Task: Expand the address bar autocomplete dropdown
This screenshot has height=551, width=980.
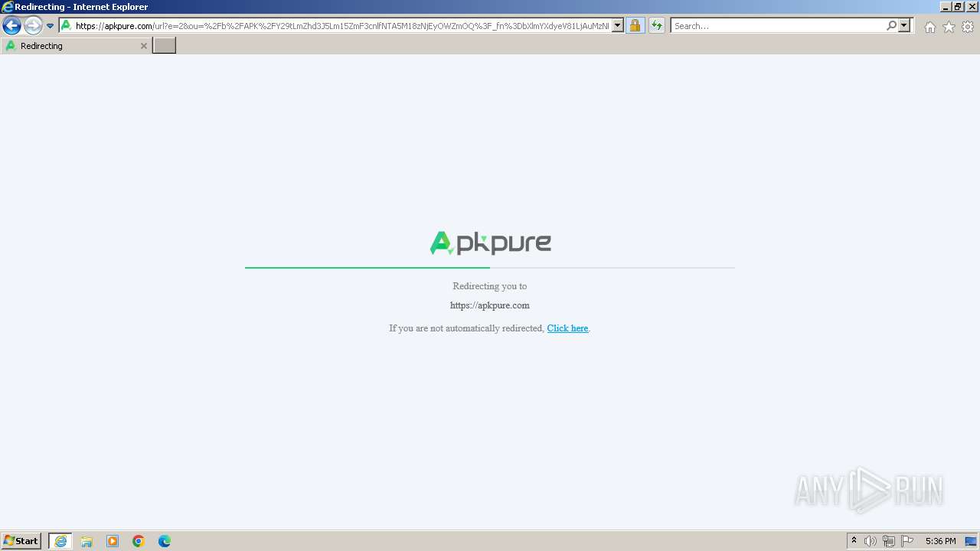Action: click(618, 26)
